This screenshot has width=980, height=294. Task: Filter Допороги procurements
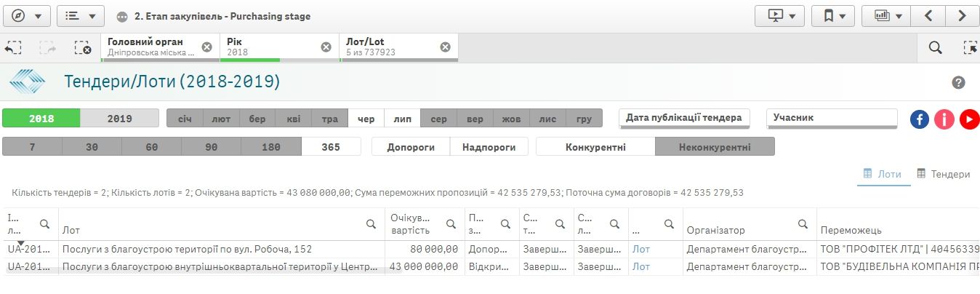pos(411,147)
